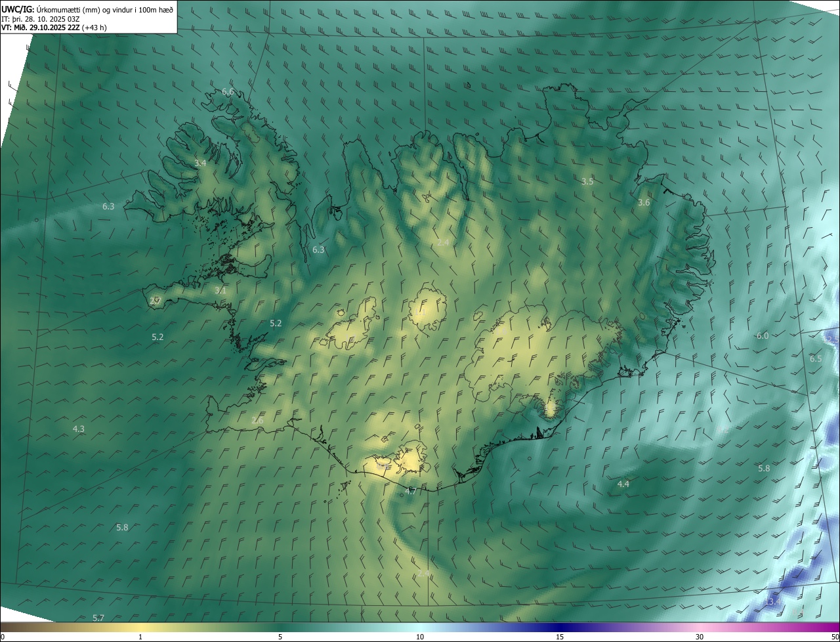The width and height of the screenshot is (840, 642).
Task: Click the 50 tick on the color scale
Action: point(835,637)
